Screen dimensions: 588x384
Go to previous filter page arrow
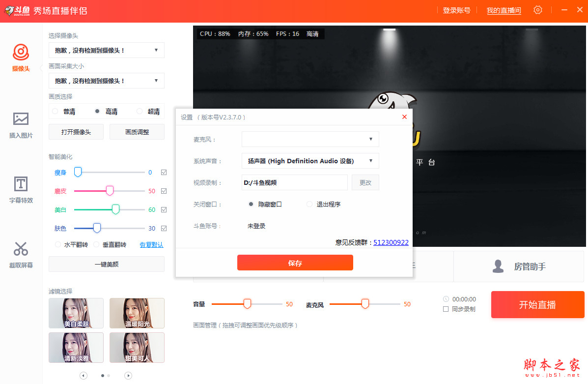coord(84,376)
